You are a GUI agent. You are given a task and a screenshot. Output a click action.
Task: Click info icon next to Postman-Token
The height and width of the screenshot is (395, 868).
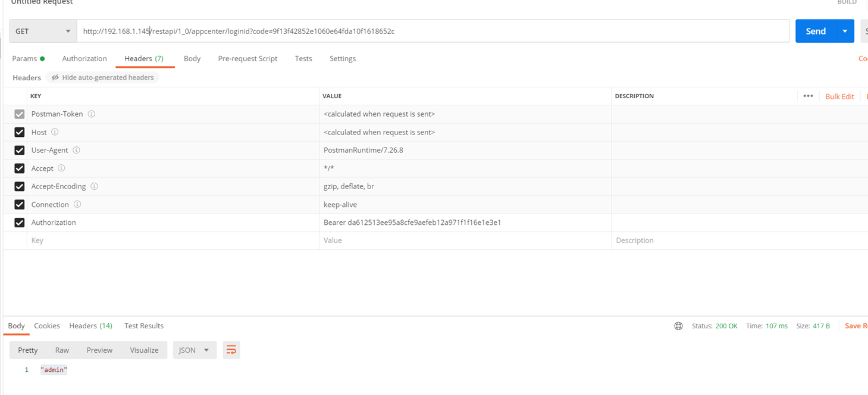tap(92, 114)
